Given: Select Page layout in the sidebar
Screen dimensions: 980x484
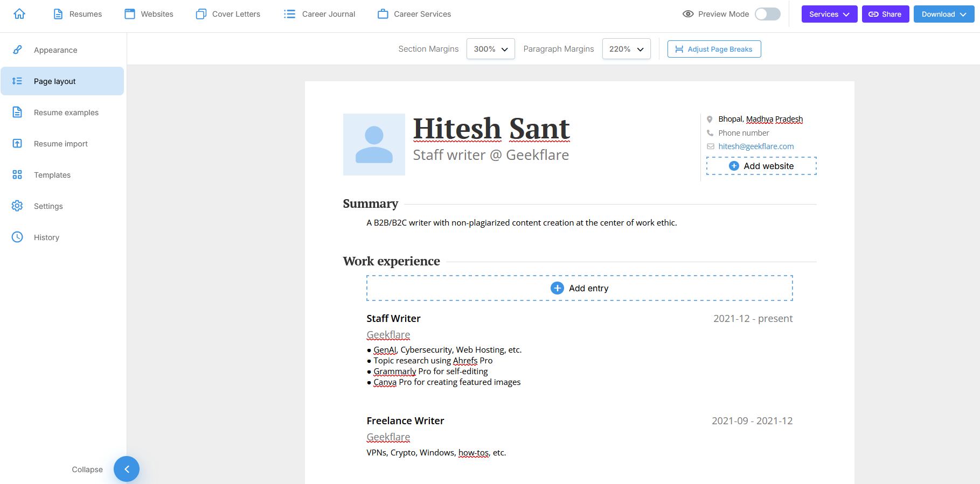Looking at the screenshot, I should (x=62, y=81).
